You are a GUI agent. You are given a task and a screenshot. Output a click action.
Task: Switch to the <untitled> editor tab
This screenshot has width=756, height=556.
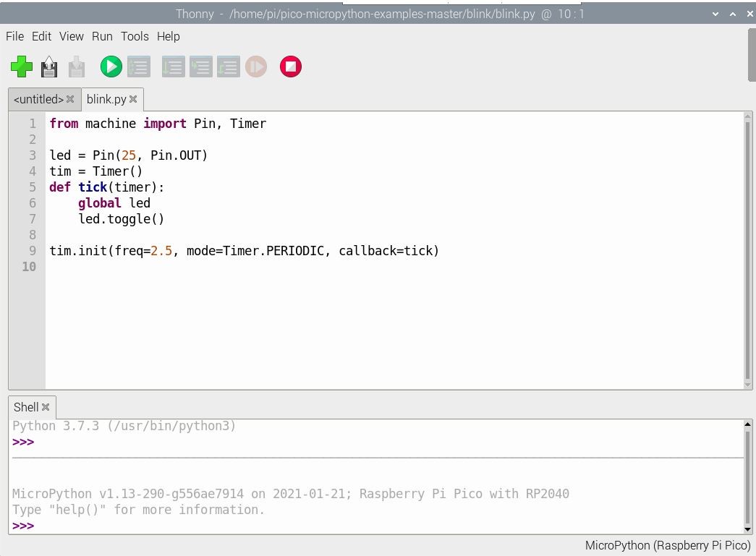tap(38, 99)
